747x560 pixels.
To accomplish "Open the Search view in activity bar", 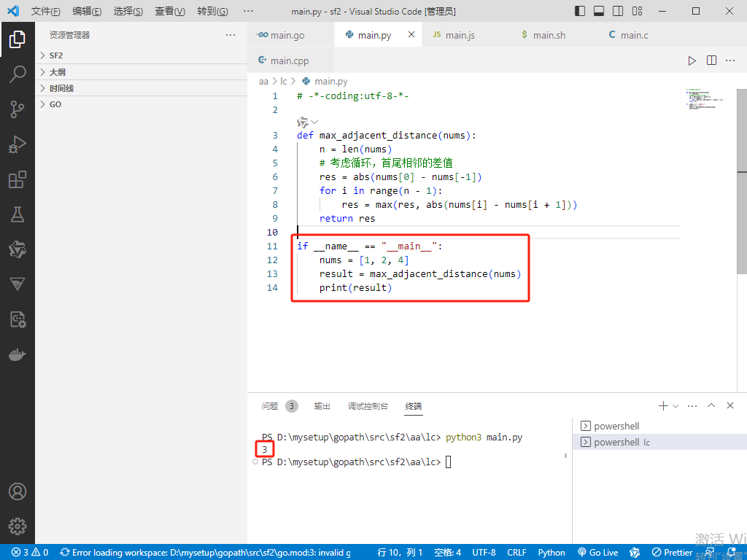I will pos(18,74).
